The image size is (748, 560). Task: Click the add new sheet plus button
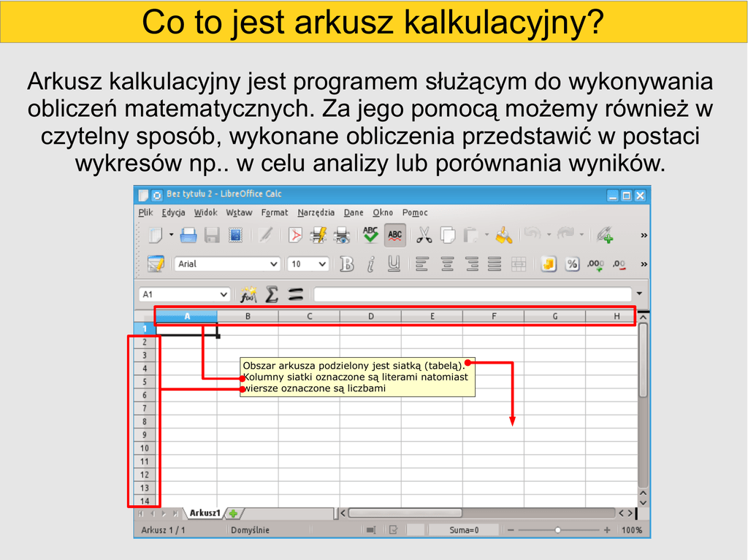234,513
